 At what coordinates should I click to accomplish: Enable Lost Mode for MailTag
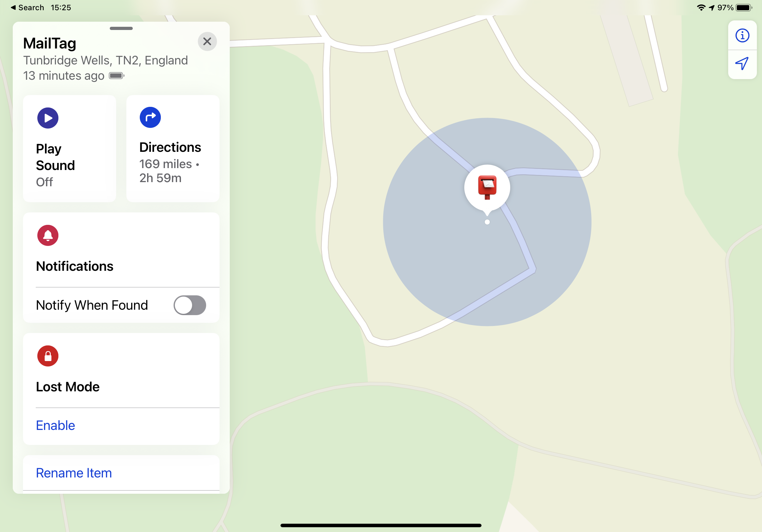point(56,425)
